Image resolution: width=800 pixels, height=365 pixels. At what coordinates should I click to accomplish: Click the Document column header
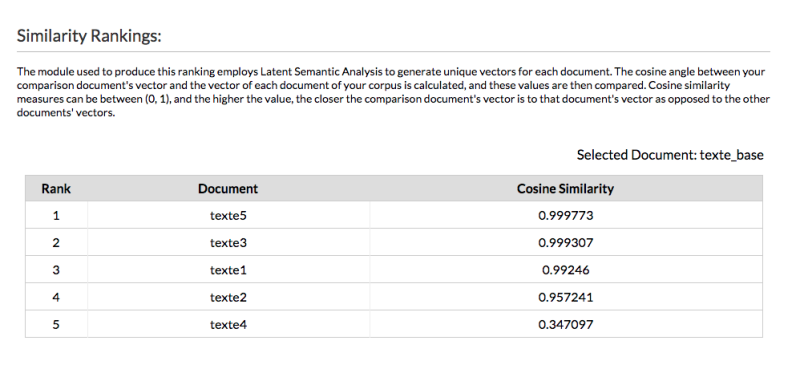(x=228, y=189)
